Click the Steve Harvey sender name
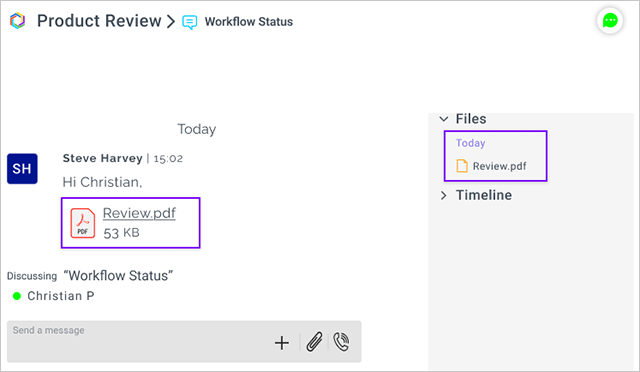 [102, 158]
